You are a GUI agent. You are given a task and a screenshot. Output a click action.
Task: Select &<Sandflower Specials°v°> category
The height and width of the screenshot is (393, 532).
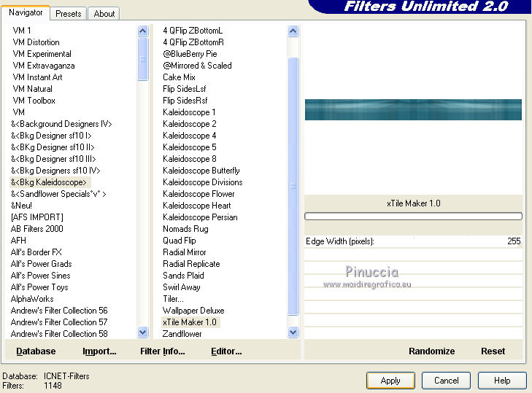pos(58,194)
